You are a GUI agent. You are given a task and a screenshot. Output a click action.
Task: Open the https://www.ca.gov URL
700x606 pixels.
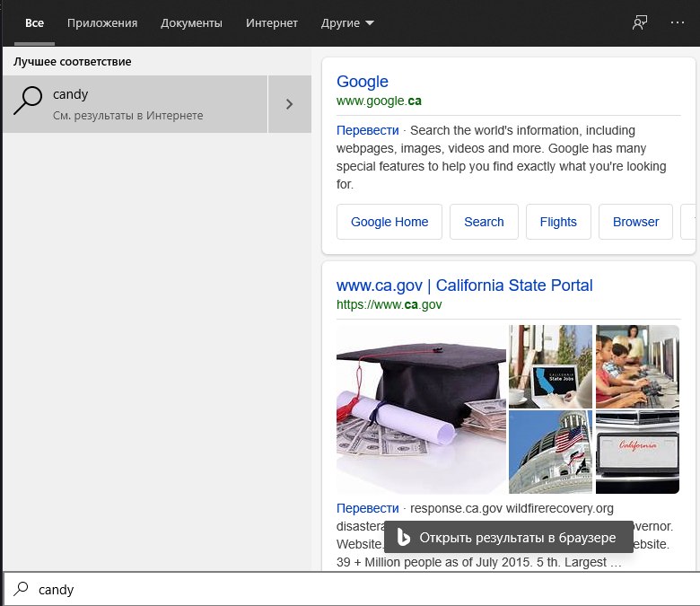pyautogui.click(x=389, y=304)
